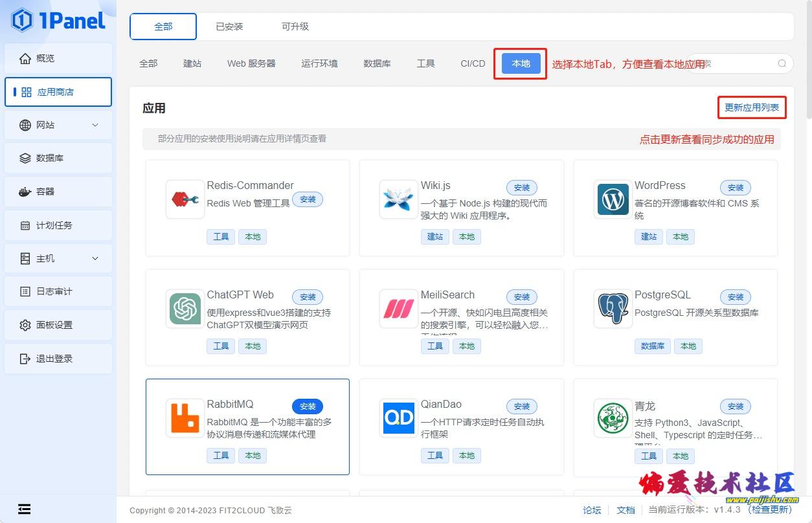Viewport: 812px width, 523px height.
Task: Open the QianDao QD icon
Action: click(x=399, y=418)
